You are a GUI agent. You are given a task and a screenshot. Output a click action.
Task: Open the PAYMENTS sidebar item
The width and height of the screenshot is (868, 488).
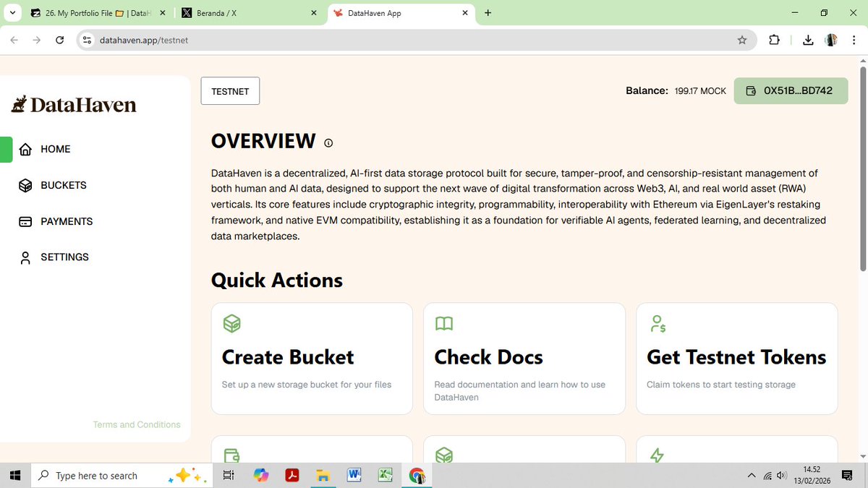pyautogui.click(x=56, y=221)
